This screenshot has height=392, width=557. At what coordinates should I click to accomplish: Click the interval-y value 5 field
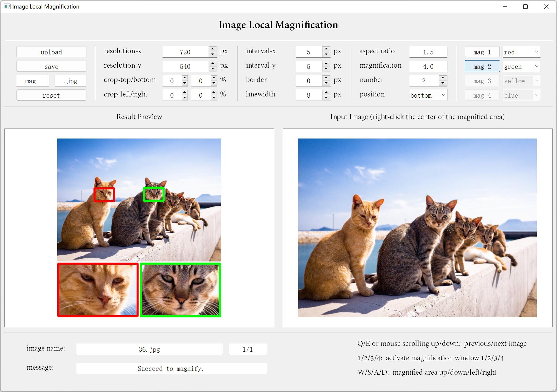309,66
